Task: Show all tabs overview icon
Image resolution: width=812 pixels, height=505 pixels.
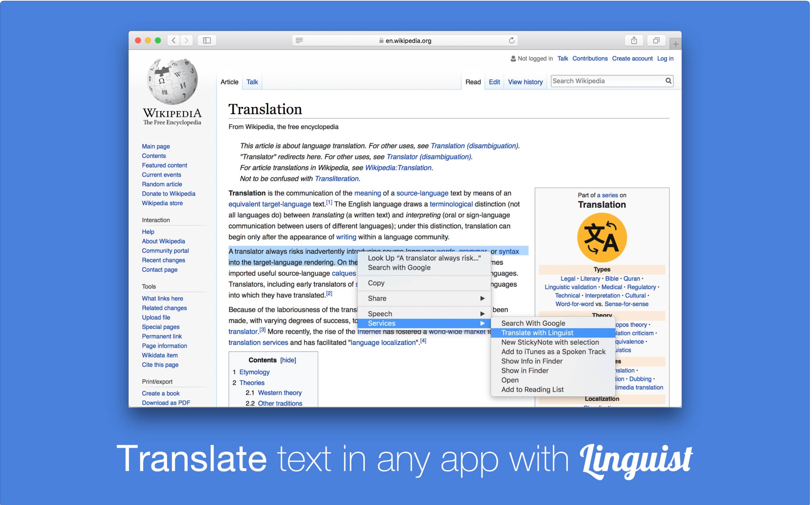Action: point(656,40)
